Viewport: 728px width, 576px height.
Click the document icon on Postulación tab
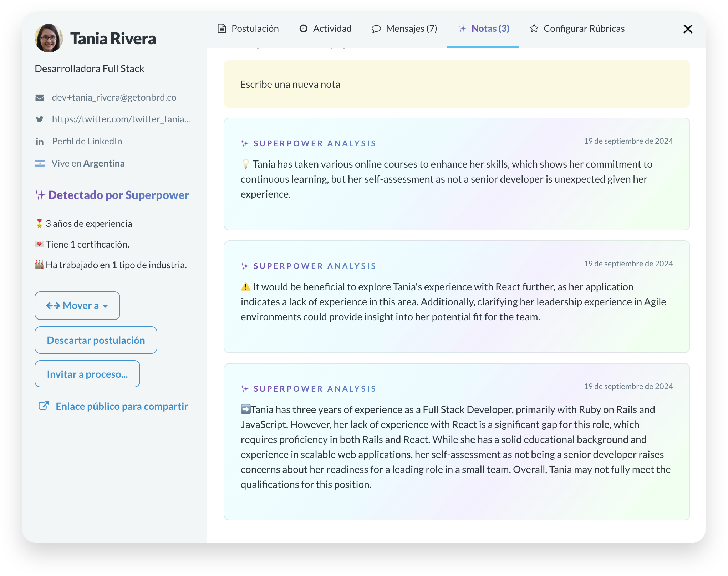pos(222,29)
